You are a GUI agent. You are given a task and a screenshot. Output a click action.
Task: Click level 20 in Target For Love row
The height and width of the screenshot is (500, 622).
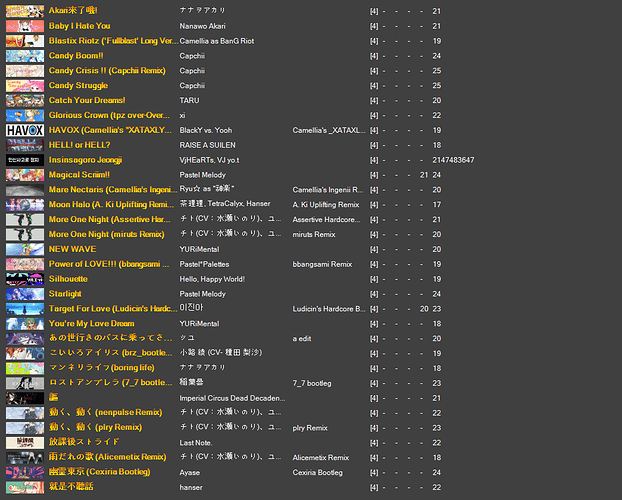pos(424,309)
